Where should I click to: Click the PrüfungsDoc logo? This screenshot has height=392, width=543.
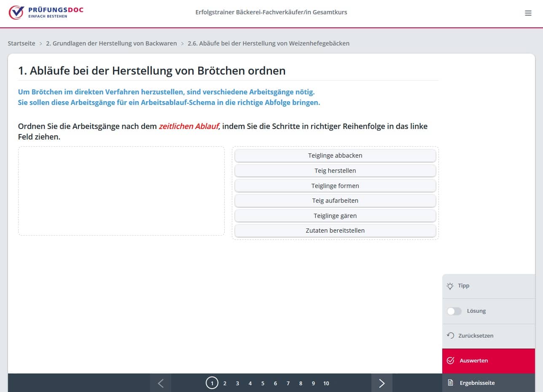pyautogui.click(x=46, y=13)
